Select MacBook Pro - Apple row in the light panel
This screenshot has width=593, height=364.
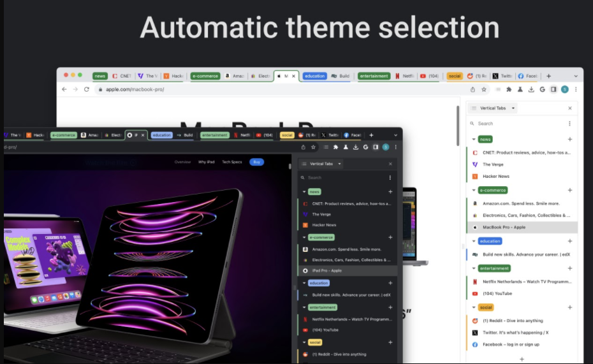pyautogui.click(x=522, y=227)
